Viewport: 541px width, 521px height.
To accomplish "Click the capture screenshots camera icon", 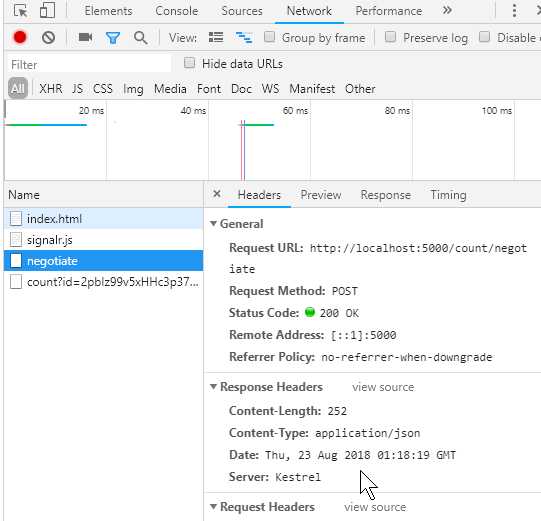I will [x=85, y=37].
